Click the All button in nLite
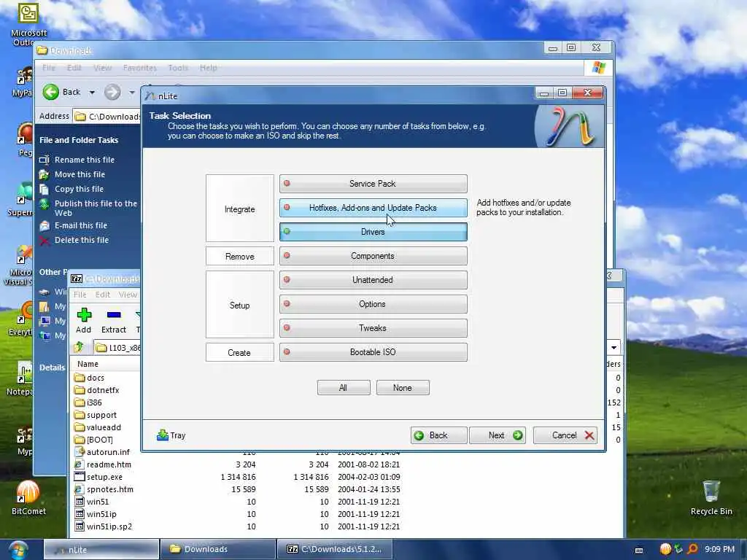This screenshot has width=747, height=560. (344, 388)
